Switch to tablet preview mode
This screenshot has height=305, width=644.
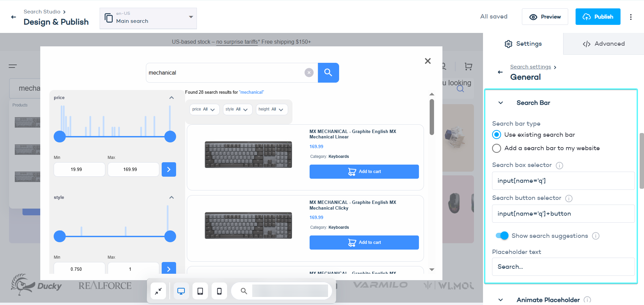coord(200,291)
